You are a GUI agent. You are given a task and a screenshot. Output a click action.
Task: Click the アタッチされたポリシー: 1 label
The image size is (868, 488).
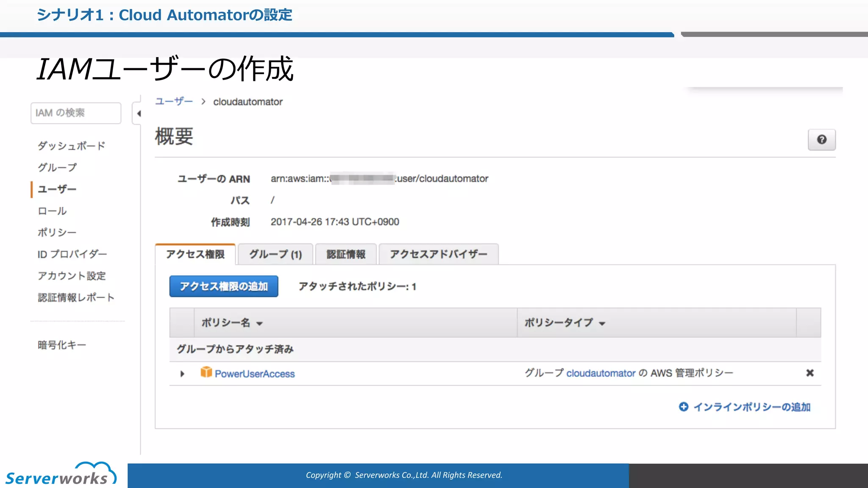pyautogui.click(x=357, y=286)
